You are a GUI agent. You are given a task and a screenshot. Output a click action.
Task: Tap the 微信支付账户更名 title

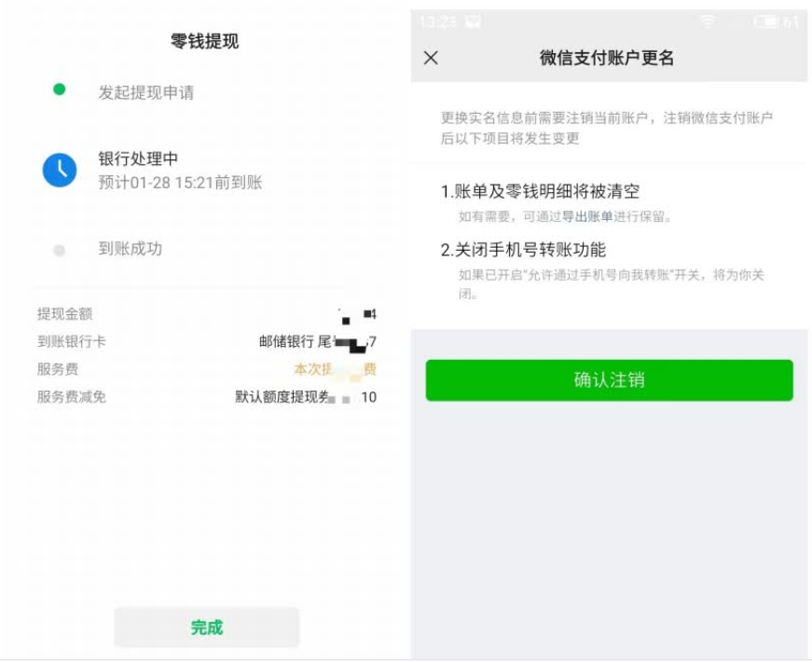click(x=606, y=58)
